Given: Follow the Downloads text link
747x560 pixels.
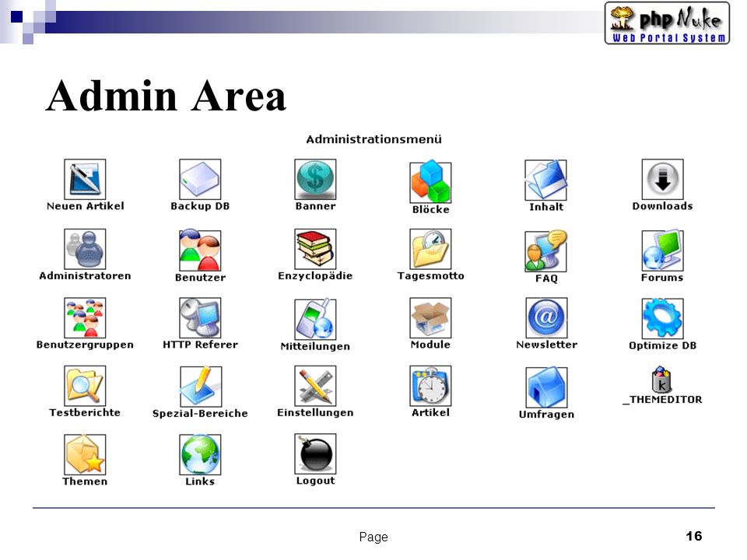Looking at the screenshot, I should click(663, 206).
